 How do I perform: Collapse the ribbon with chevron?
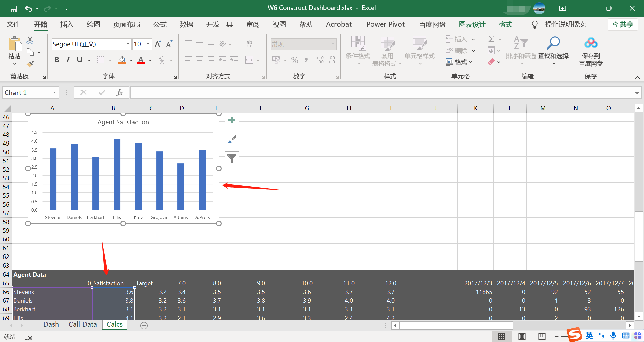tap(637, 77)
